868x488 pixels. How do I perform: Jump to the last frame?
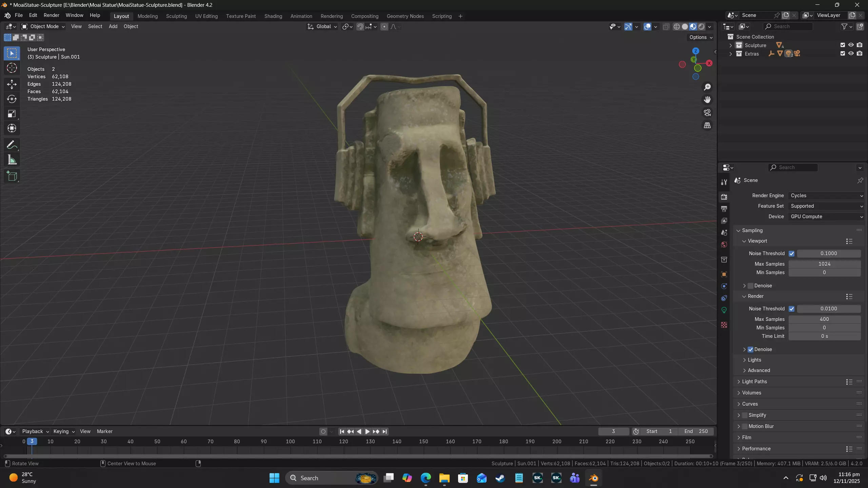coord(384,431)
